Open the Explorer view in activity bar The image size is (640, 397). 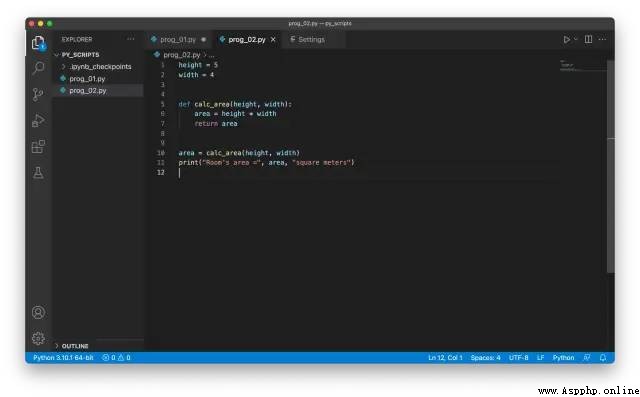[x=38, y=42]
